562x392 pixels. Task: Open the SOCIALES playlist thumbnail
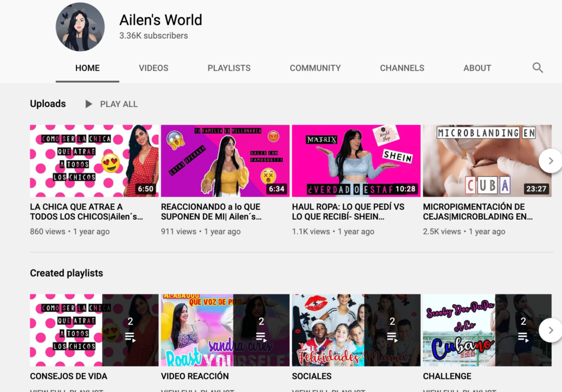(356, 330)
